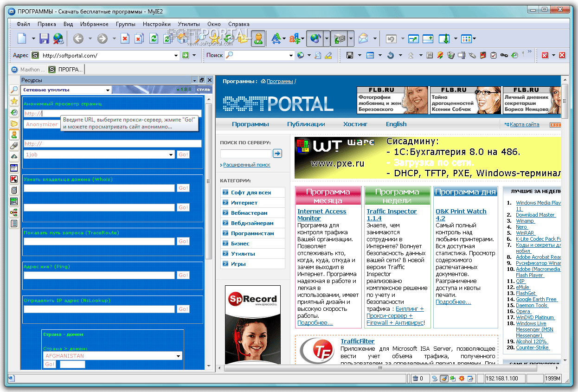
Task: Click the стиль style link in Resources
Action: click(203, 90)
